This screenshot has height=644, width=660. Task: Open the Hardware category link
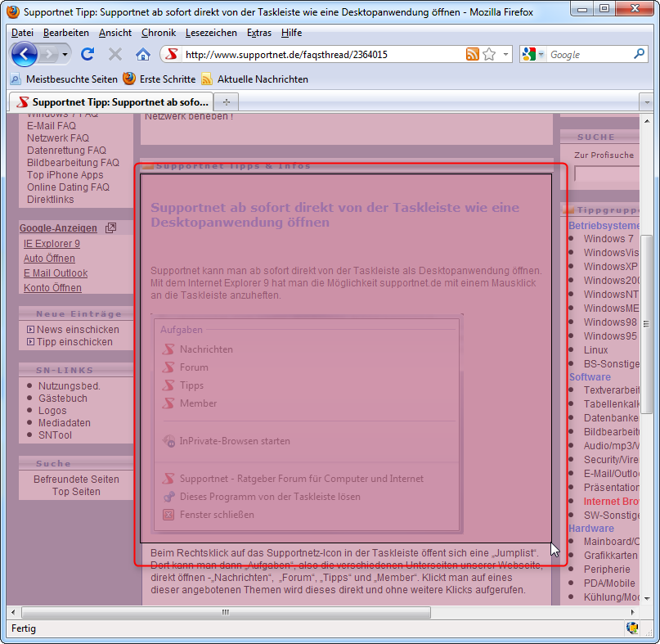(x=591, y=528)
